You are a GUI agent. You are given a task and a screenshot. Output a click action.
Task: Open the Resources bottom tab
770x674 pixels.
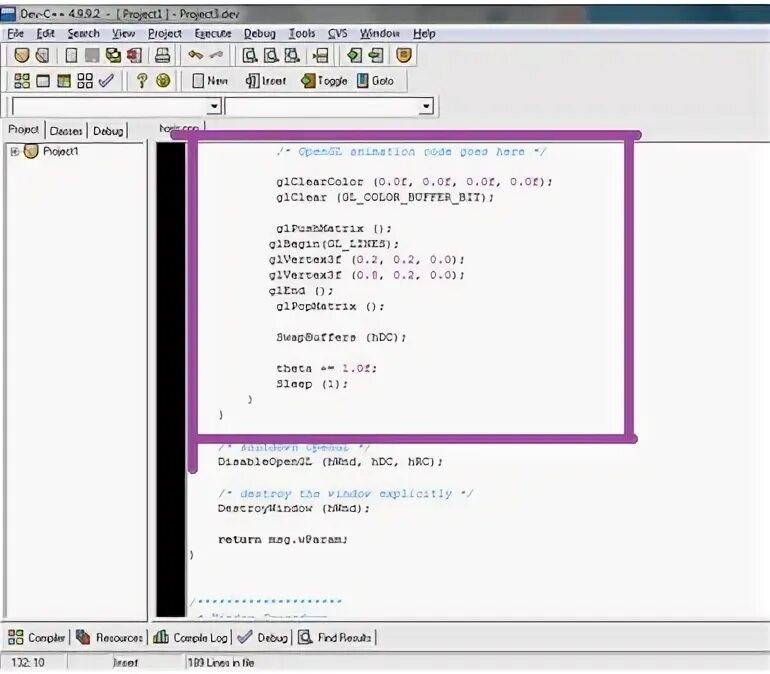click(109, 637)
